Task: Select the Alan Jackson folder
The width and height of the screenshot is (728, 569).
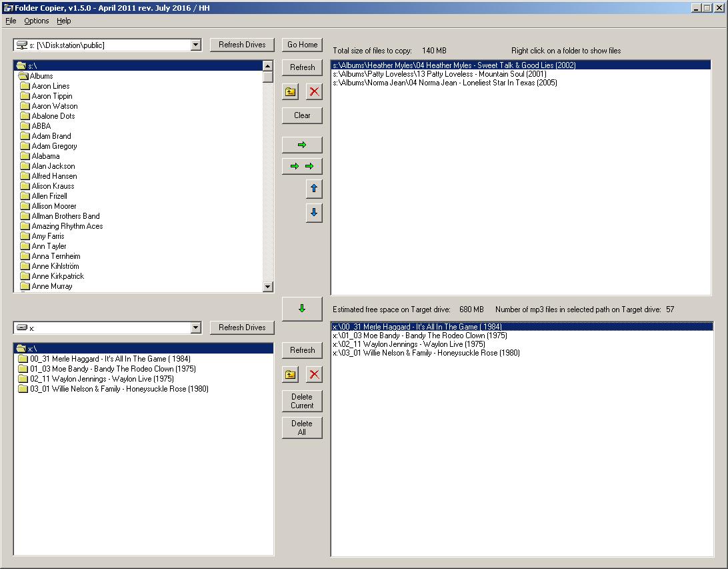Action: point(53,166)
